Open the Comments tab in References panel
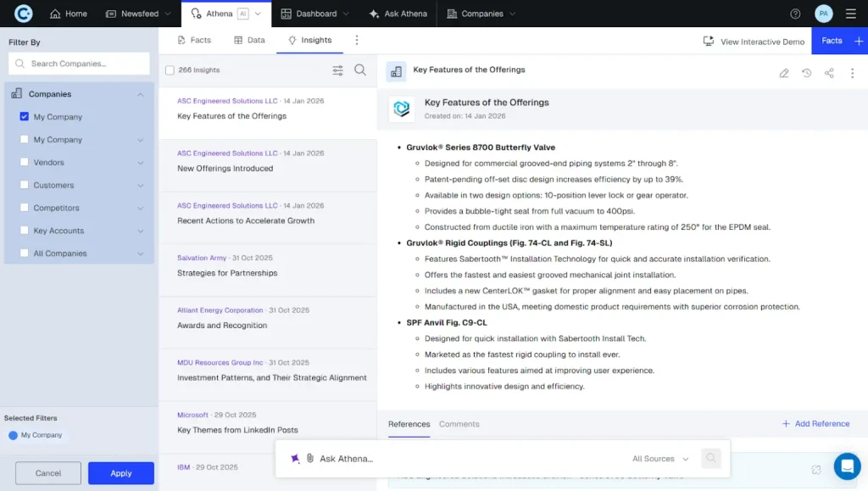This screenshot has width=868, height=491. [459, 424]
